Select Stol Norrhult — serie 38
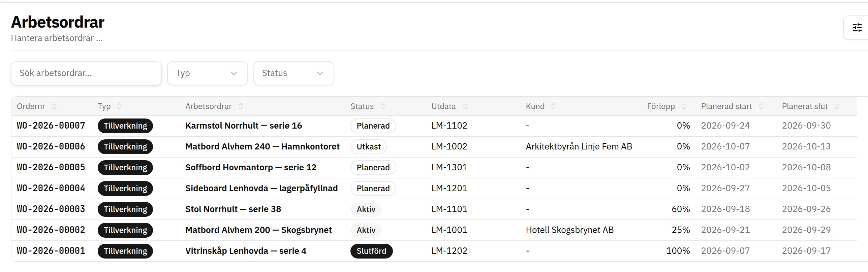Image resolution: width=868 pixels, height=272 pixels. [x=233, y=209]
